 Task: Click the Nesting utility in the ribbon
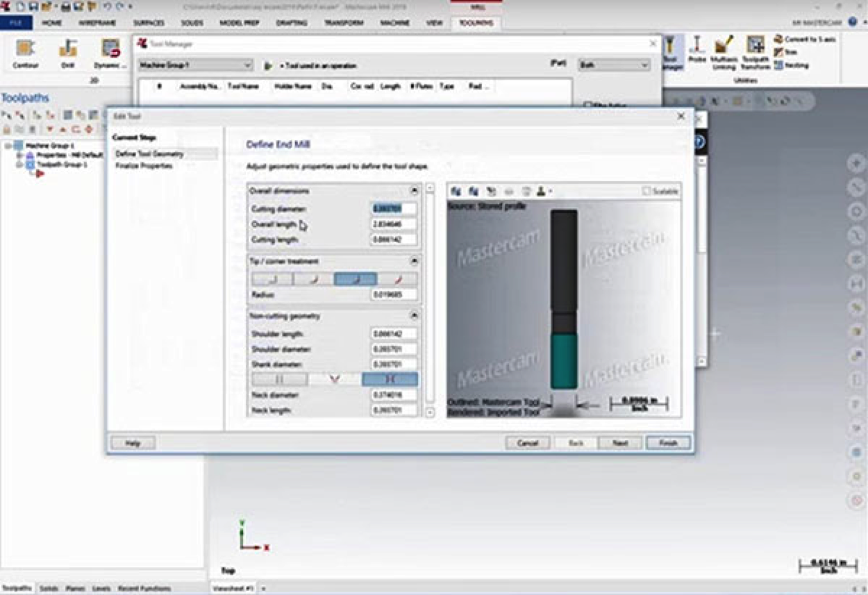[x=791, y=65]
